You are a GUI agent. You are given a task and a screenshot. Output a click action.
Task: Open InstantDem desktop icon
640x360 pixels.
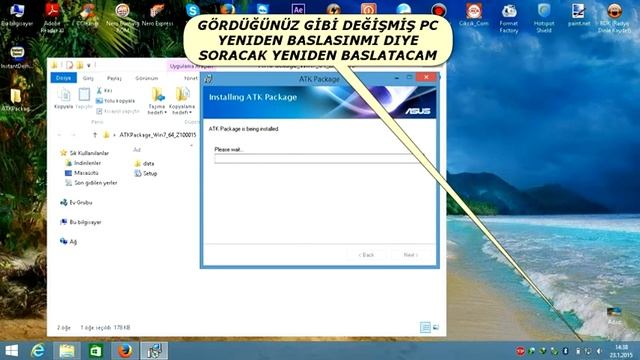point(17,57)
